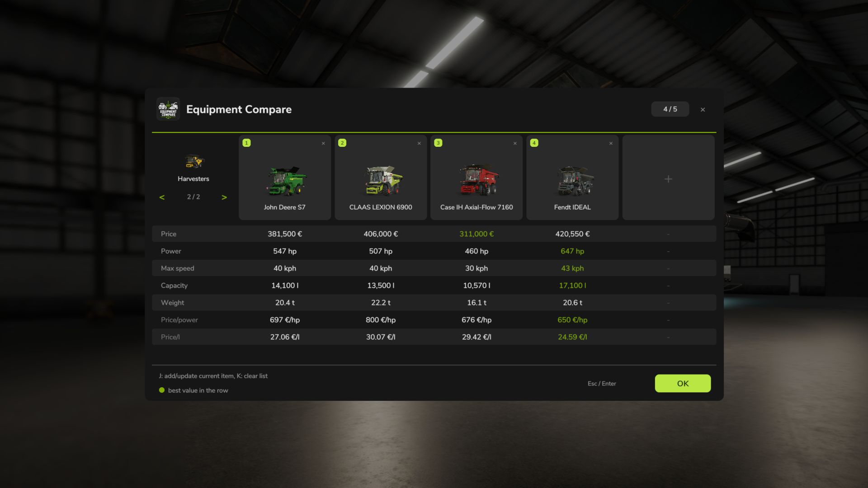Select the Price/power row label
This screenshot has height=488, width=868.
point(179,319)
